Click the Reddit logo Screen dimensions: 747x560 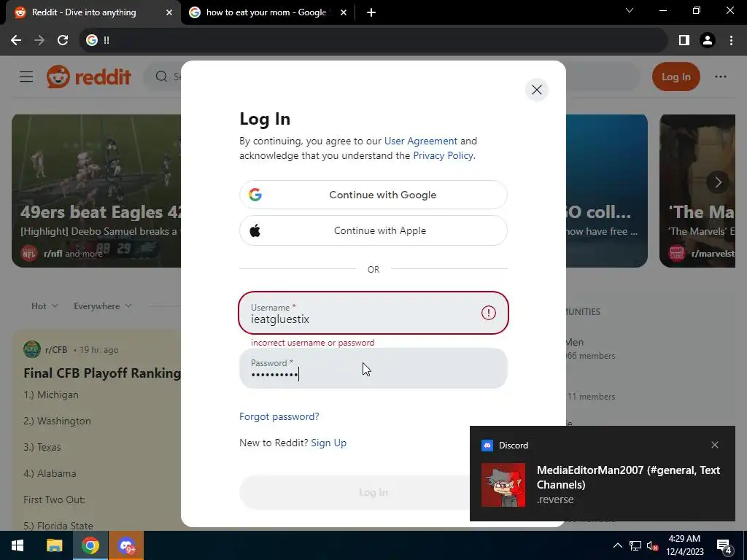(88, 77)
